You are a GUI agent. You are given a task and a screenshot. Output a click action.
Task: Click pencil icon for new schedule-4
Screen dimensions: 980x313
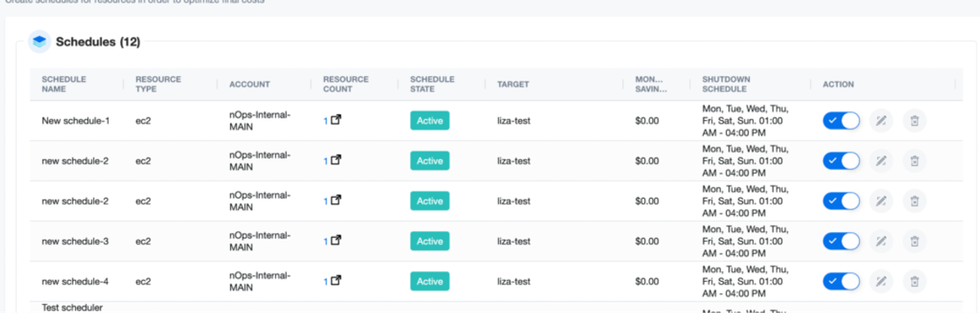coord(880,281)
